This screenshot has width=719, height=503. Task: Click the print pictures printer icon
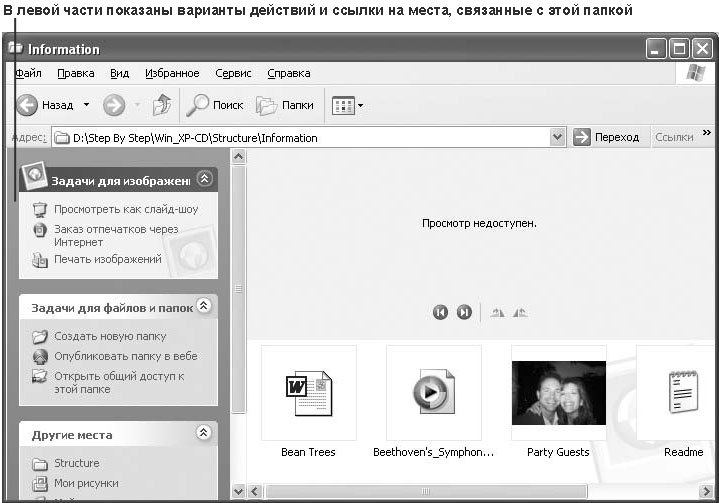pos(40,260)
